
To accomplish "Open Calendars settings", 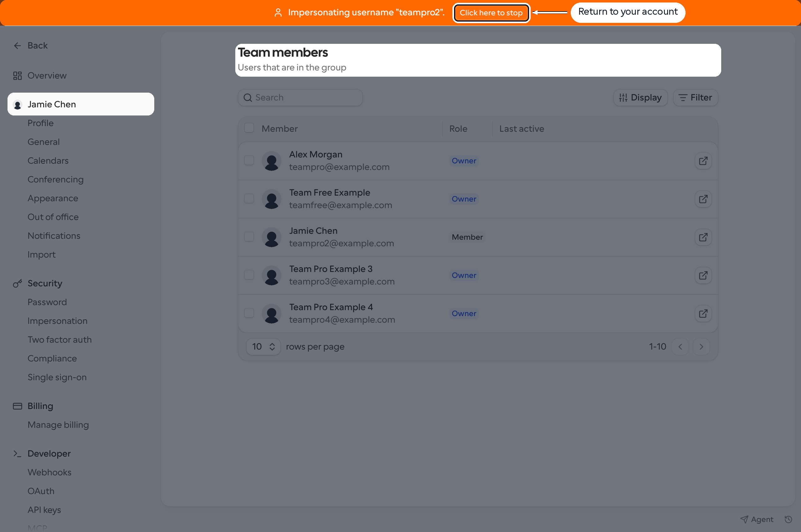I will click(x=48, y=161).
